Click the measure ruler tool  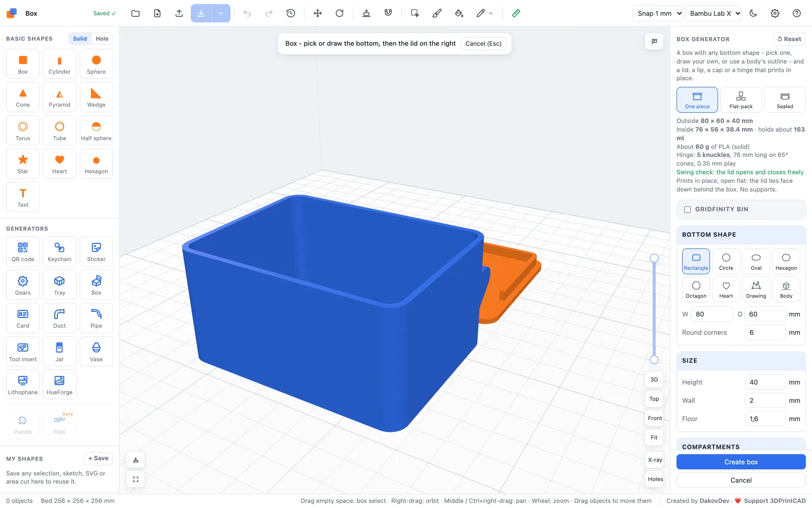coord(516,13)
